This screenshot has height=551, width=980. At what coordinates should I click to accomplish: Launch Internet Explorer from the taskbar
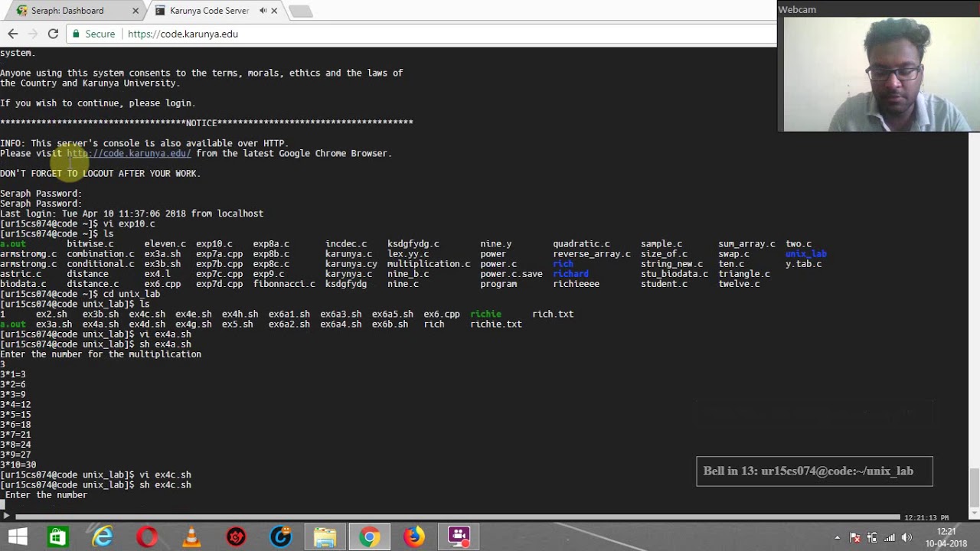[102, 537]
